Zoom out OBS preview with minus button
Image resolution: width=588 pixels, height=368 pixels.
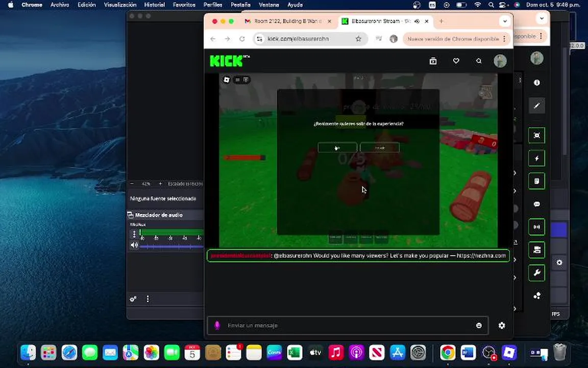click(132, 183)
